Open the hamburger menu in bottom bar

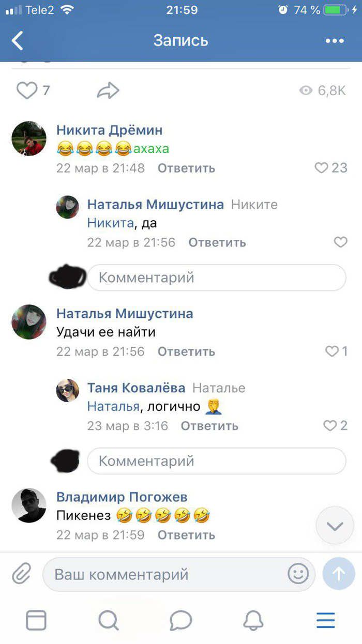326,620
